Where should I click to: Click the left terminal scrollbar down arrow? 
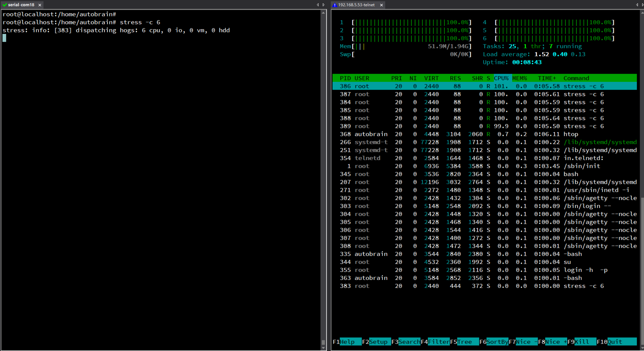323,348
